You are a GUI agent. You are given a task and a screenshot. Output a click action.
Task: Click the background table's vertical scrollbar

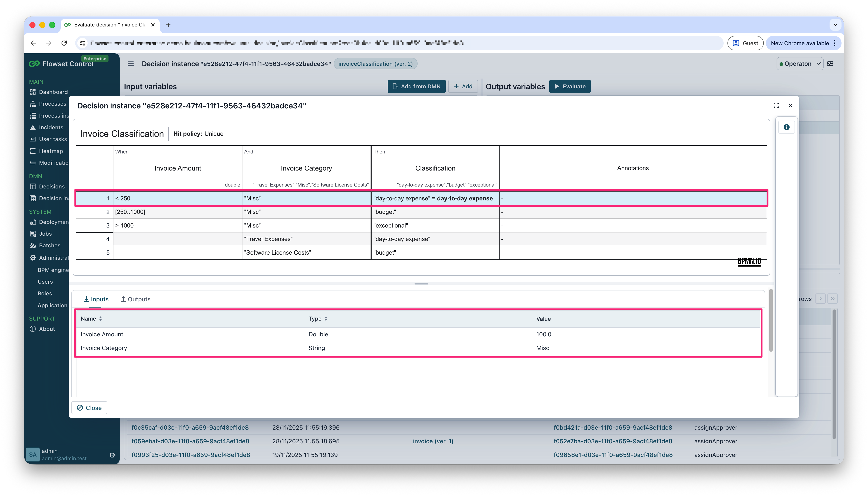(x=834, y=374)
